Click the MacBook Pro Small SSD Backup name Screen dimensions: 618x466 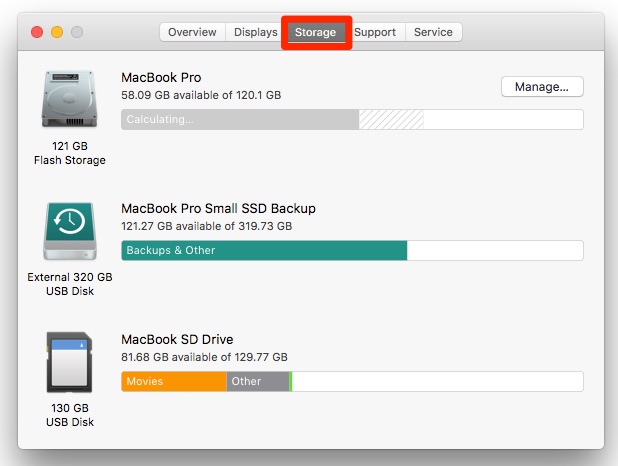218,209
